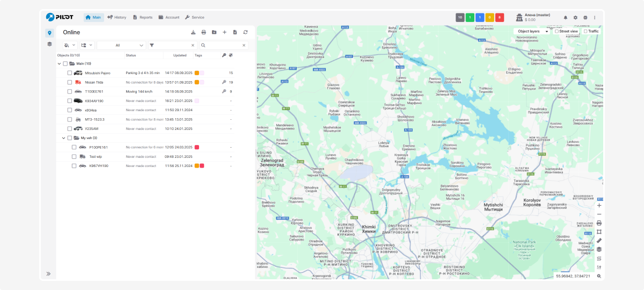
Task: Open the notifications bell
Action: click(x=565, y=18)
